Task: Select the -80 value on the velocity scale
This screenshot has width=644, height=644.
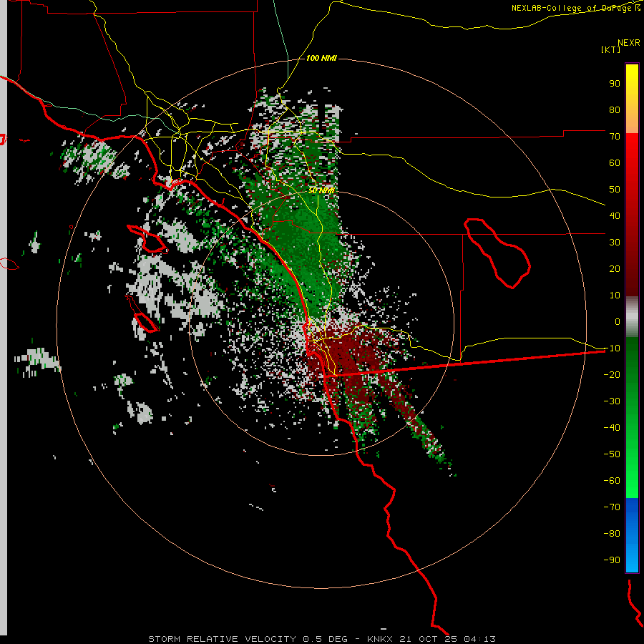Action: click(612, 534)
